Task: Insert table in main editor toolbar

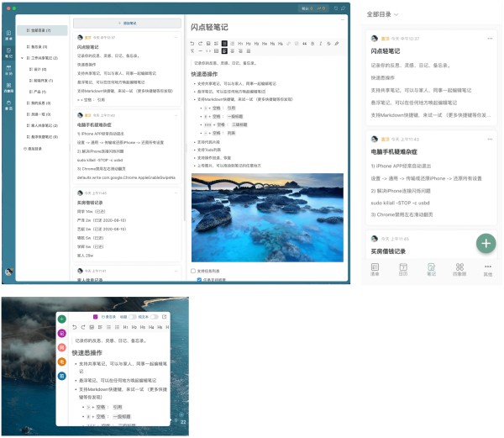Action: [x=217, y=50]
